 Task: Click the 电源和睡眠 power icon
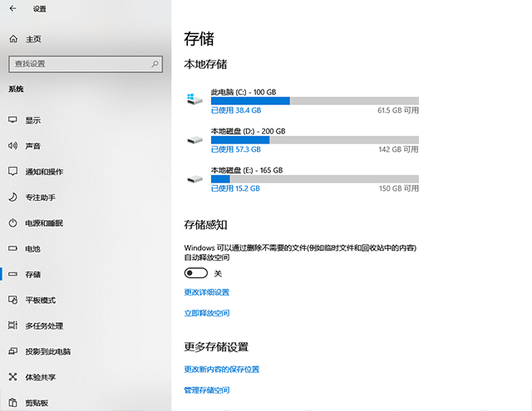pos(13,223)
